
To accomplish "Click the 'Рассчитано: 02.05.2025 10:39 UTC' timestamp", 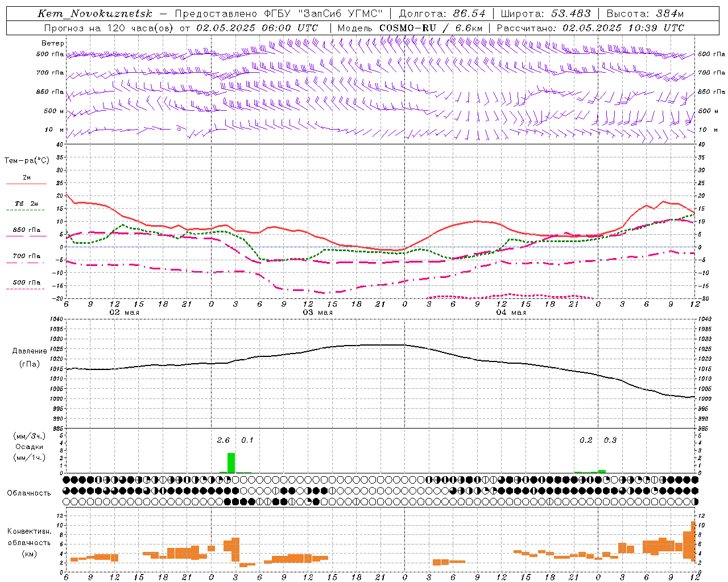I will 590,28.
